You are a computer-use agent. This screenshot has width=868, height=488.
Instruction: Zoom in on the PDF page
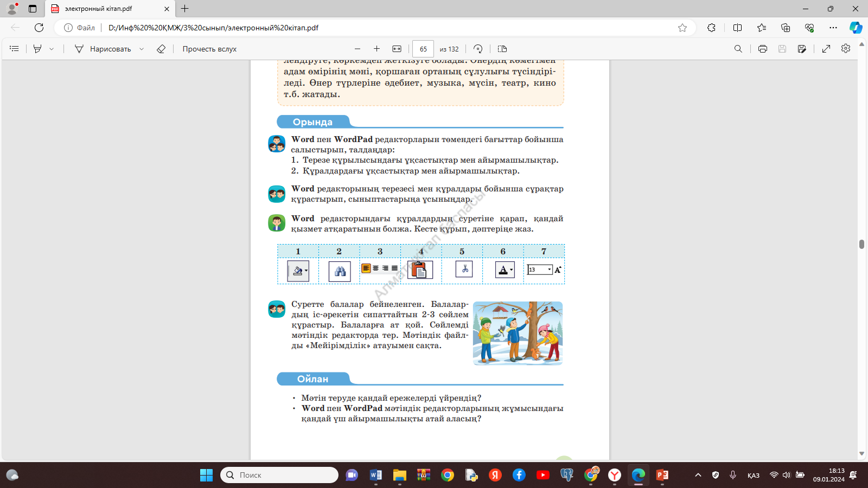pyautogui.click(x=376, y=49)
